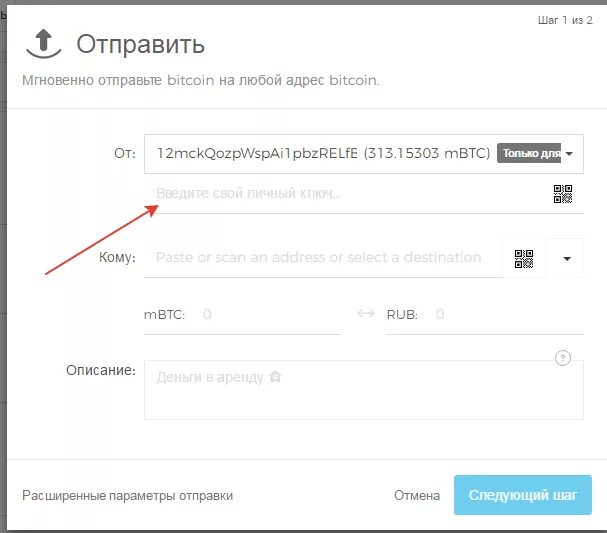Click the Шаг 1 из 2 text
Viewport: 607px width, 533px height.
[x=565, y=20]
